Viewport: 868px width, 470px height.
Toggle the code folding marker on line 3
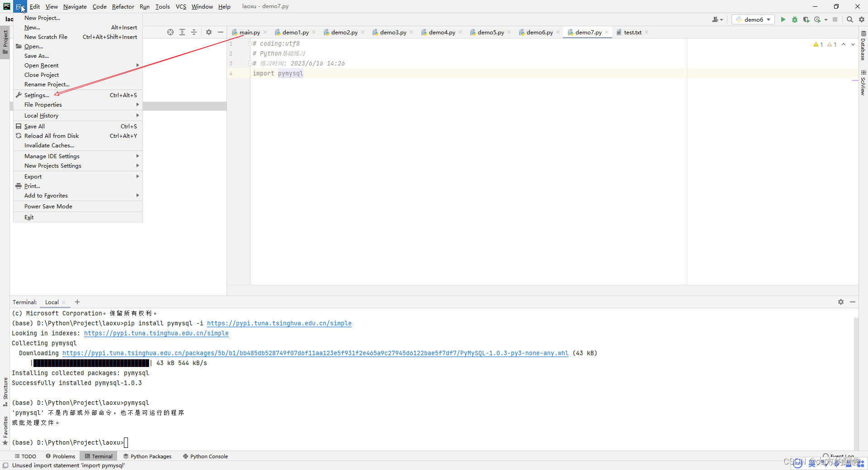pos(250,64)
